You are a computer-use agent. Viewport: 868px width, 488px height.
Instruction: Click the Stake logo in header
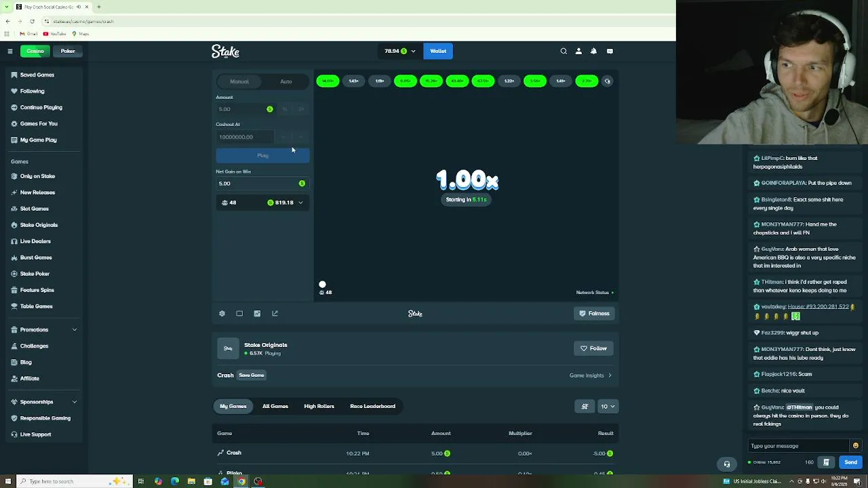(225, 52)
